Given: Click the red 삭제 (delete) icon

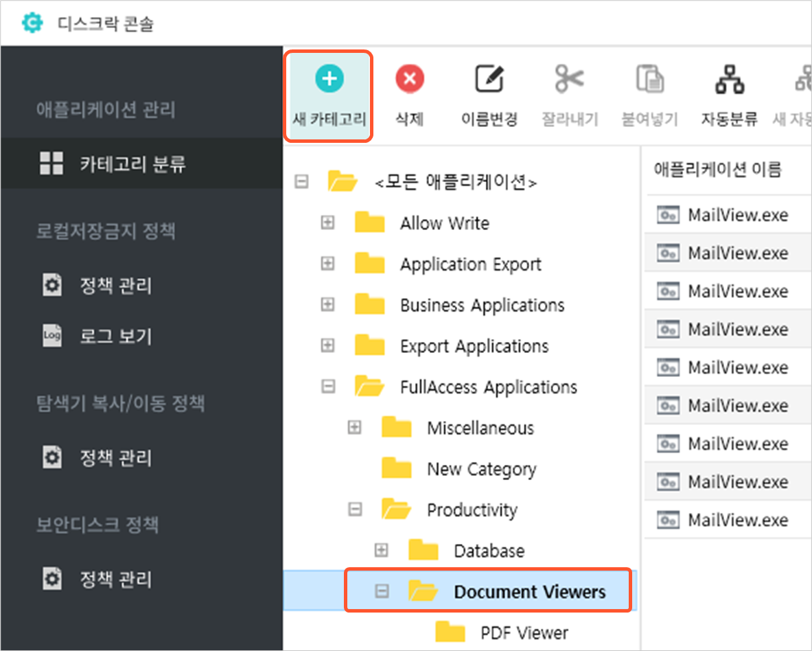Looking at the screenshot, I should [410, 79].
